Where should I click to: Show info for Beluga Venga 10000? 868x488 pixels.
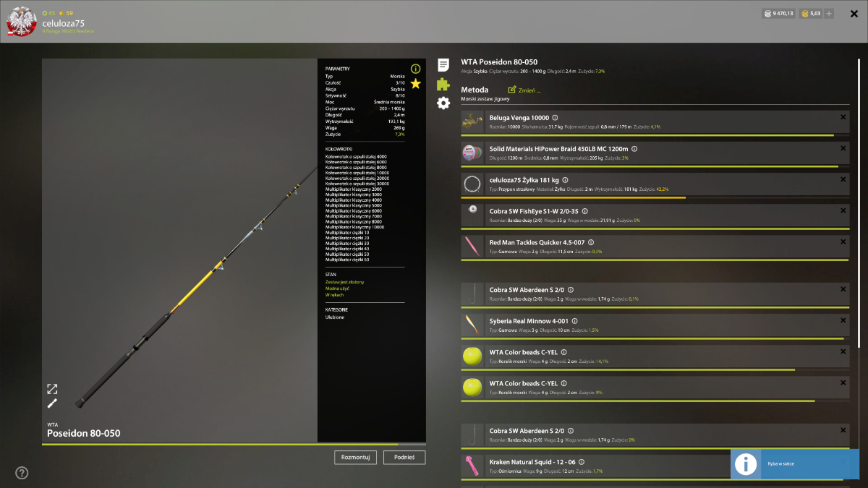coord(555,117)
